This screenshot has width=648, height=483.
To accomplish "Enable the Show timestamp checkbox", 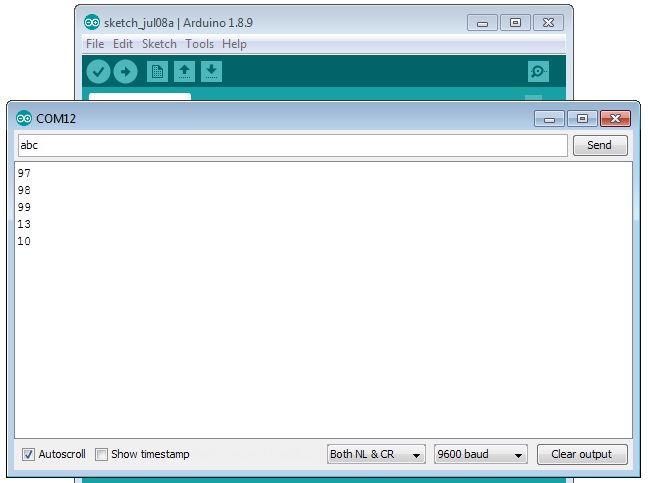I will [101, 454].
